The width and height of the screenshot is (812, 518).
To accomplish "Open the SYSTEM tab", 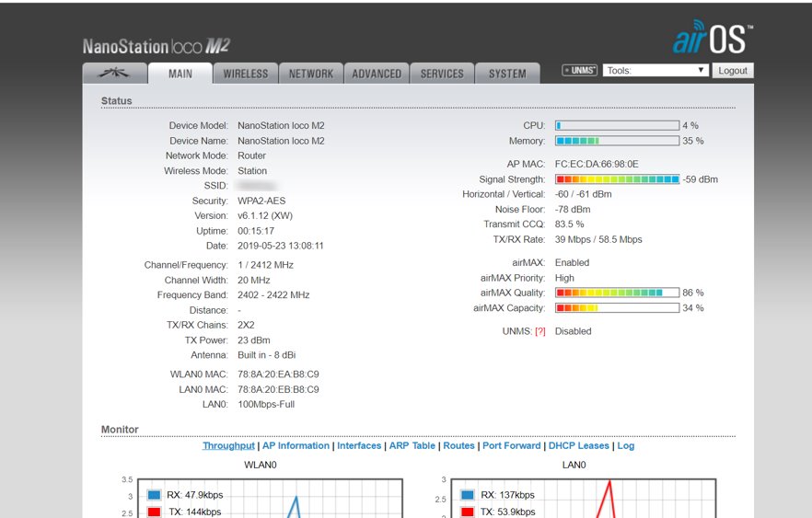I will click(x=507, y=74).
